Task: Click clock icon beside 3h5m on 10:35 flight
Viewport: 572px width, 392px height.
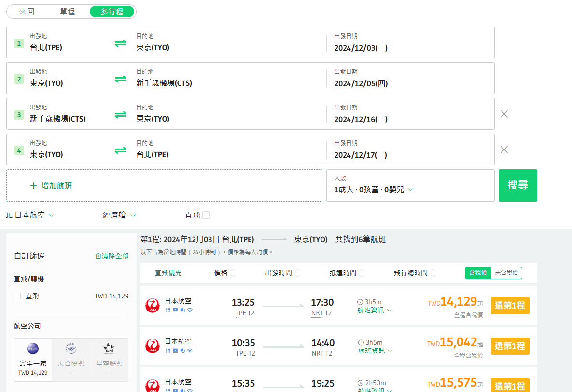Action: coord(361,342)
